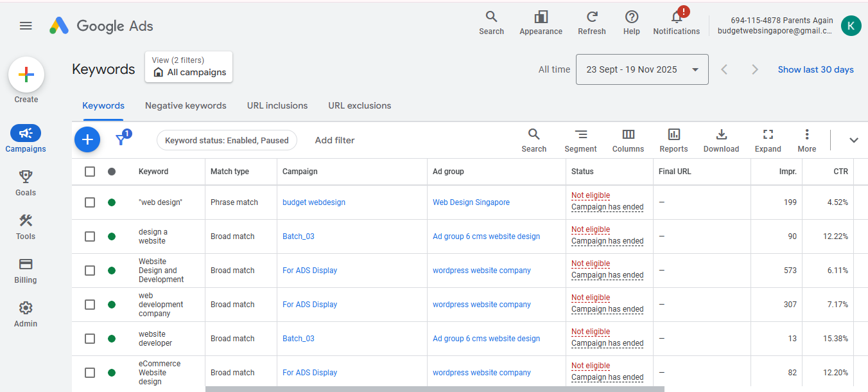The height and width of the screenshot is (392, 868).
Task: Switch to Negative keywords tab
Action: pyautogui.click(x=186, y=105)
